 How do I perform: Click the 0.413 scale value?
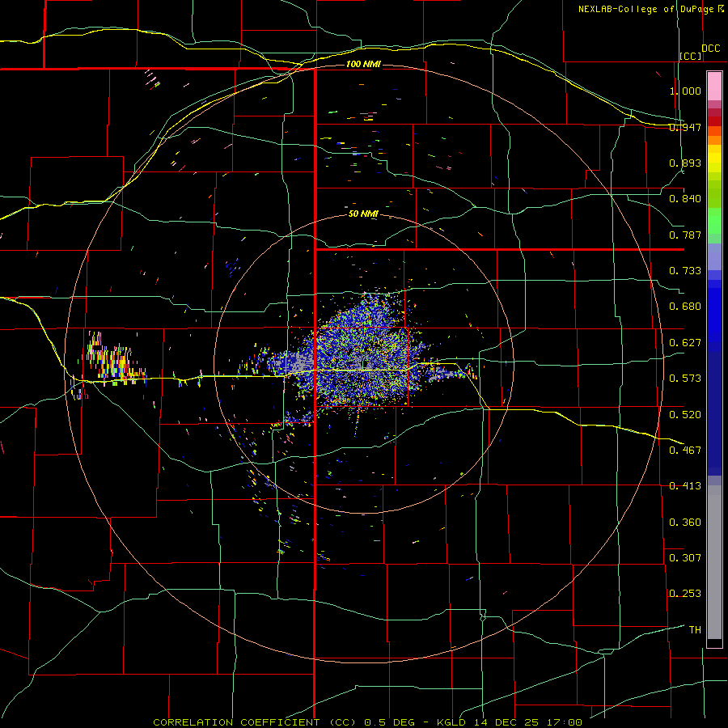(x=685, y=486)
